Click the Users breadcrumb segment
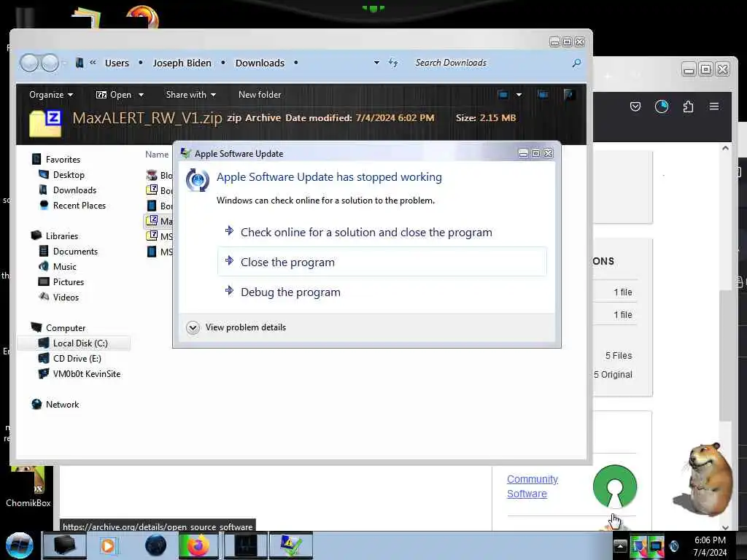Viewport: 747px width, 560px height. [117, 63]
